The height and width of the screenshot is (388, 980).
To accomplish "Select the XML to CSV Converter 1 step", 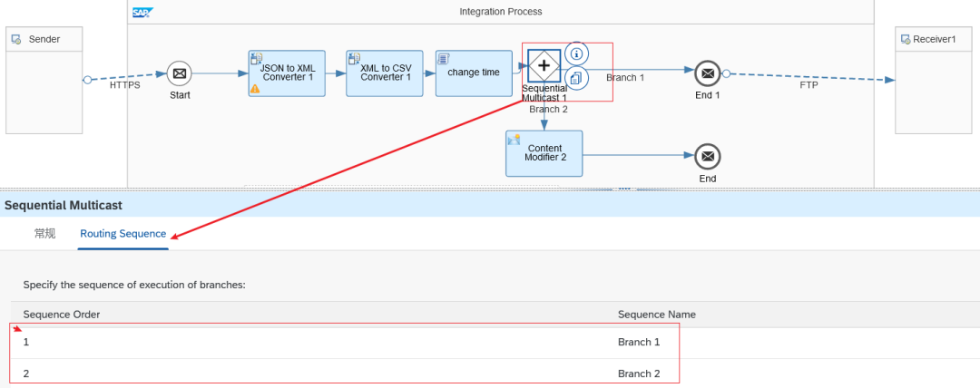I will click(x=385, y=73).
